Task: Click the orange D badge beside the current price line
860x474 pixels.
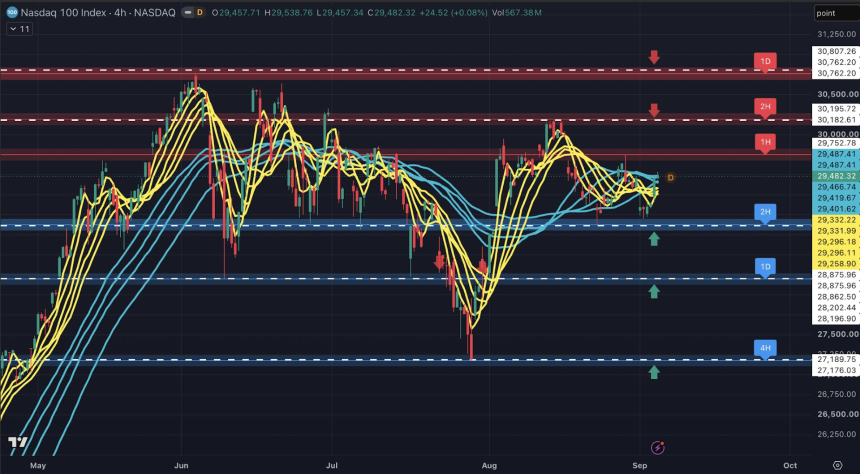Action: coord(670,178)
